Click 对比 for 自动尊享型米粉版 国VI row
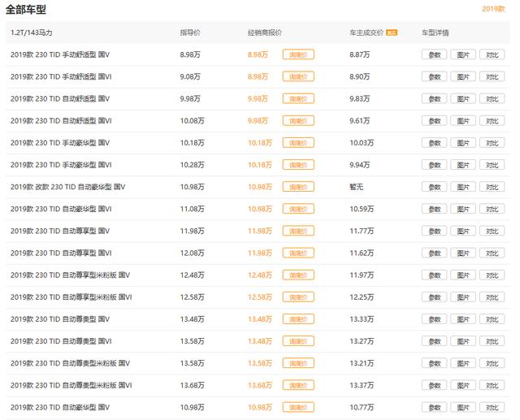 [492, 297]
